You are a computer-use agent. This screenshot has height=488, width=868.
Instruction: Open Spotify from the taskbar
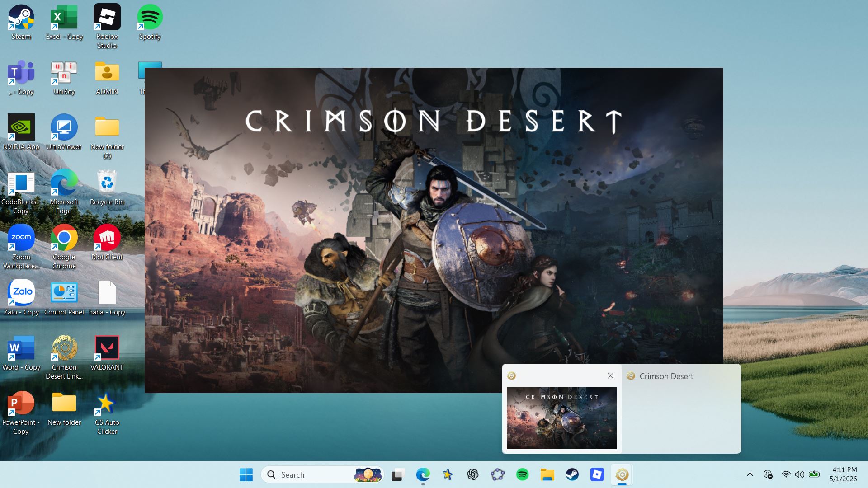point(523,474)
